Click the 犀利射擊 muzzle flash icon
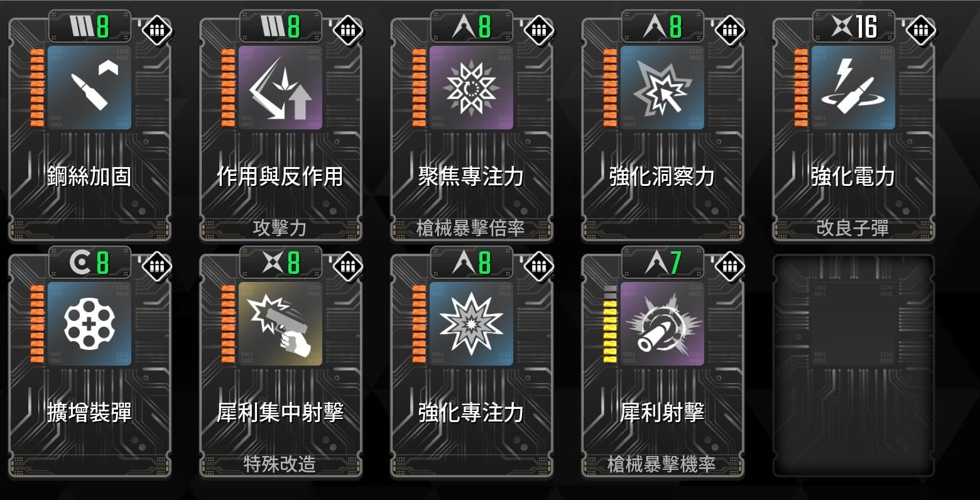This screenshot has height=500, width=980. (x=663, y=323)
